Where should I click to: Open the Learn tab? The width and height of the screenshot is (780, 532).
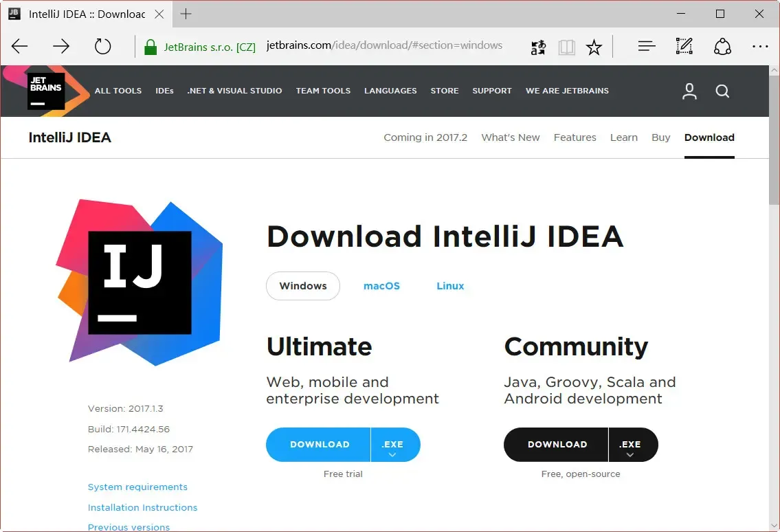click(x=624, y=137)
